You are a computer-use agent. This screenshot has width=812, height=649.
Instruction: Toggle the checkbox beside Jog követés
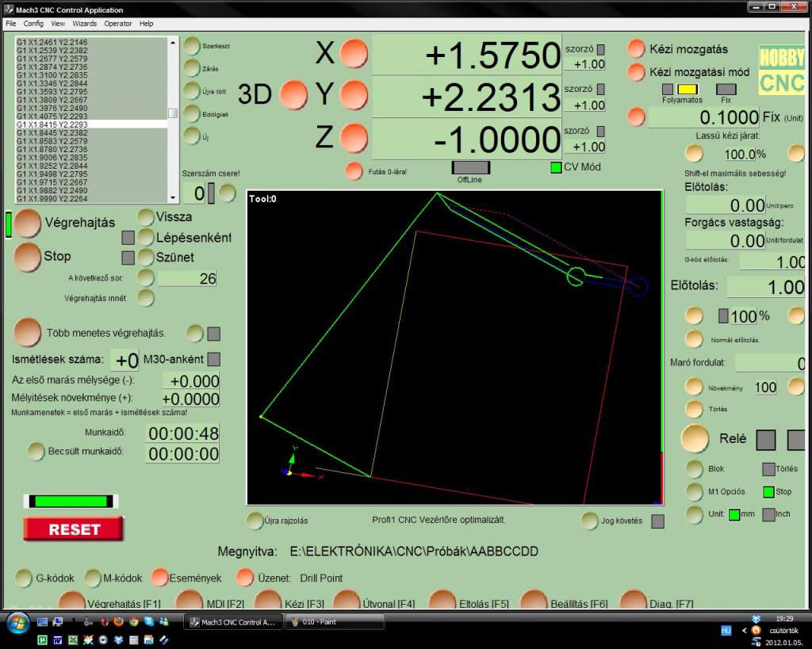click(x=657, y=521)
